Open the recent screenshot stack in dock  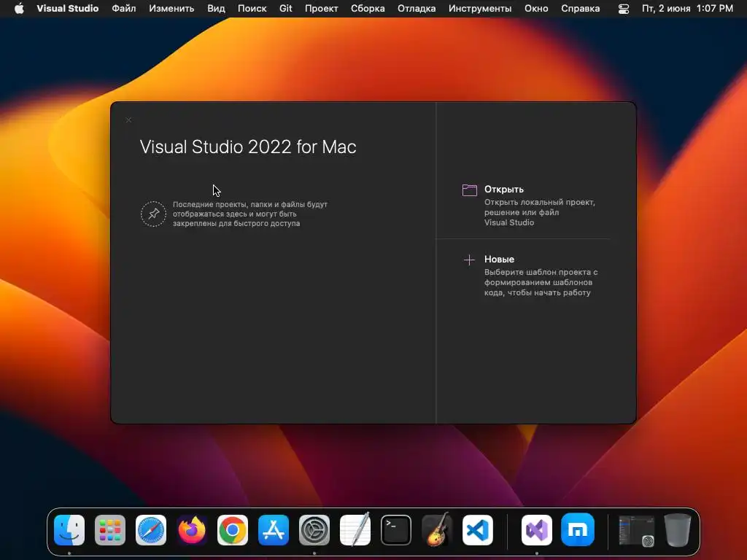pos(636,530)
